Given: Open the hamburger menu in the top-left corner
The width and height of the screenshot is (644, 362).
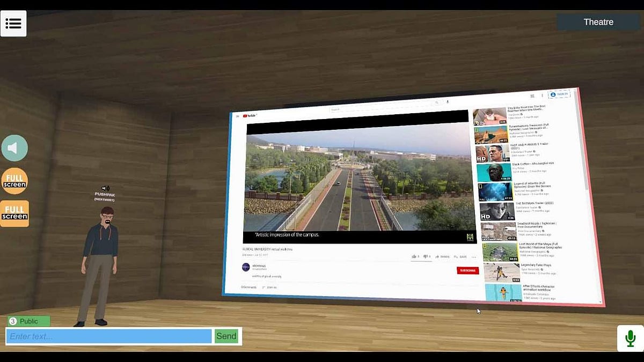Looking at the screenshot, I should (13, 23).
